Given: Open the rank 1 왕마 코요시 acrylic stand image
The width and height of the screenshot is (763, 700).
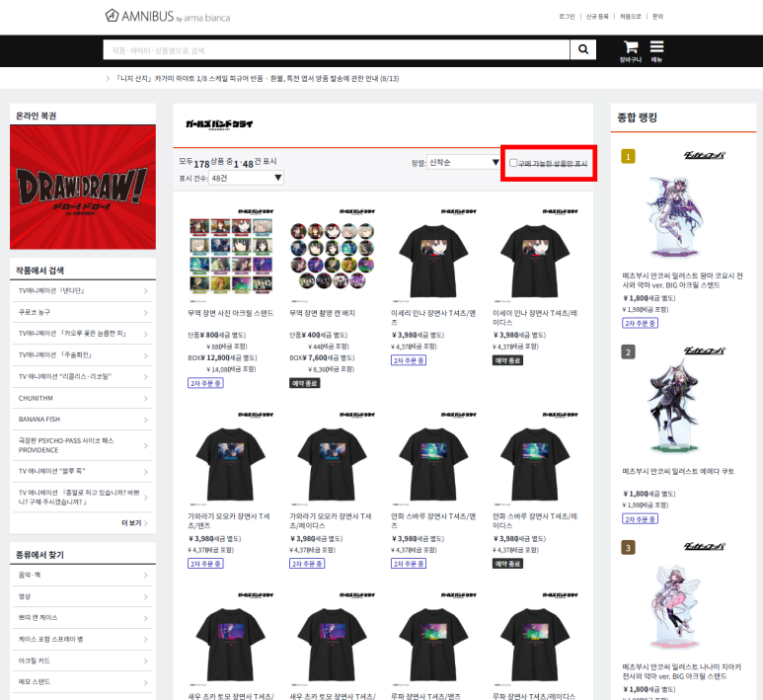Looking at the screenshot, I should (x=675, y=217).
